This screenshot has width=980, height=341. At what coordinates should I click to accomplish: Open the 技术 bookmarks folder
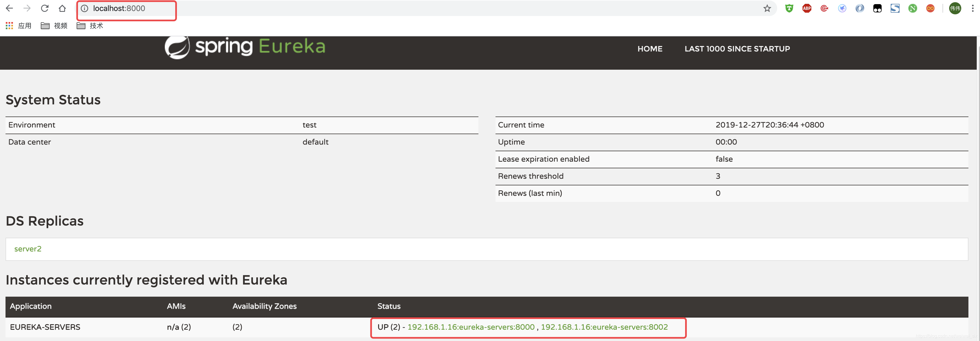[x=90, y=25]
